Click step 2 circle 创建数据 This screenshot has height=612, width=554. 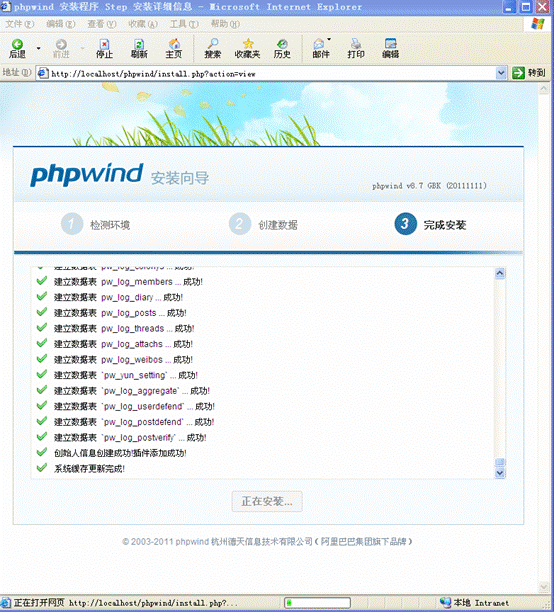pyautogui.click(x=239, y=224)
